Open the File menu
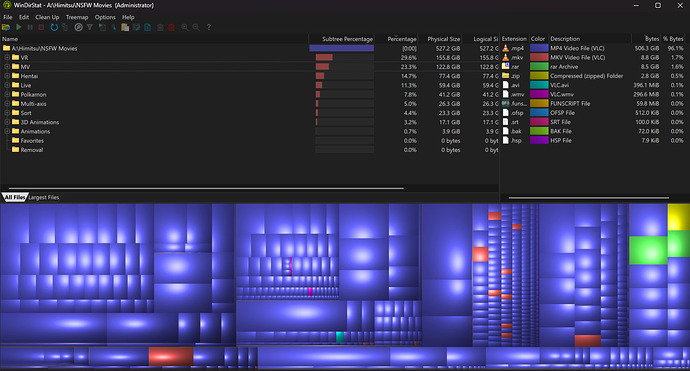Image resolution: width=690 pixels, height=371 pixels. [8, 17]
